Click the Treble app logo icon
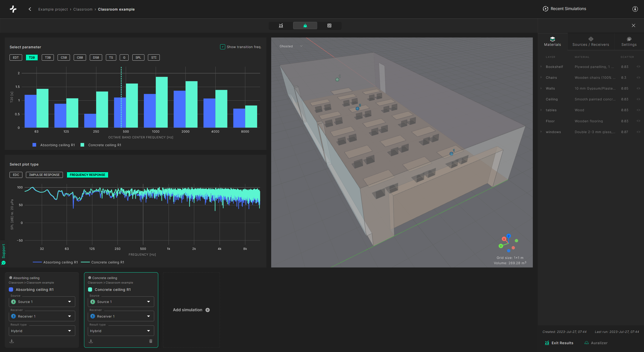Screen dimensions: 644x352 (x=13, y=9)
